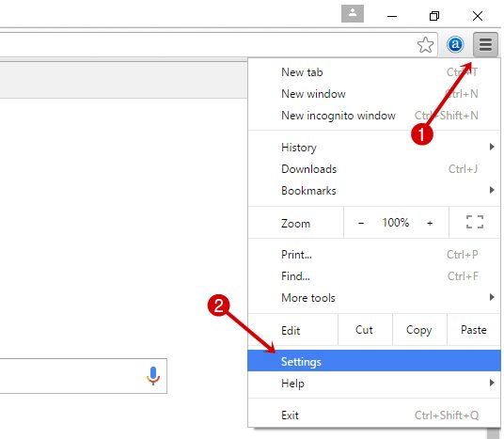This screenshot has height=439, width=504.
Task: Restore down the Chrome window
Action: click(x=434, y=16)
